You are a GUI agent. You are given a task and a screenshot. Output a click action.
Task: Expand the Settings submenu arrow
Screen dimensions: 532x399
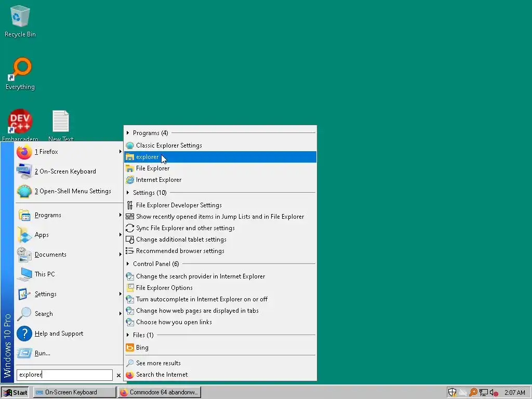tap(120, 294)
